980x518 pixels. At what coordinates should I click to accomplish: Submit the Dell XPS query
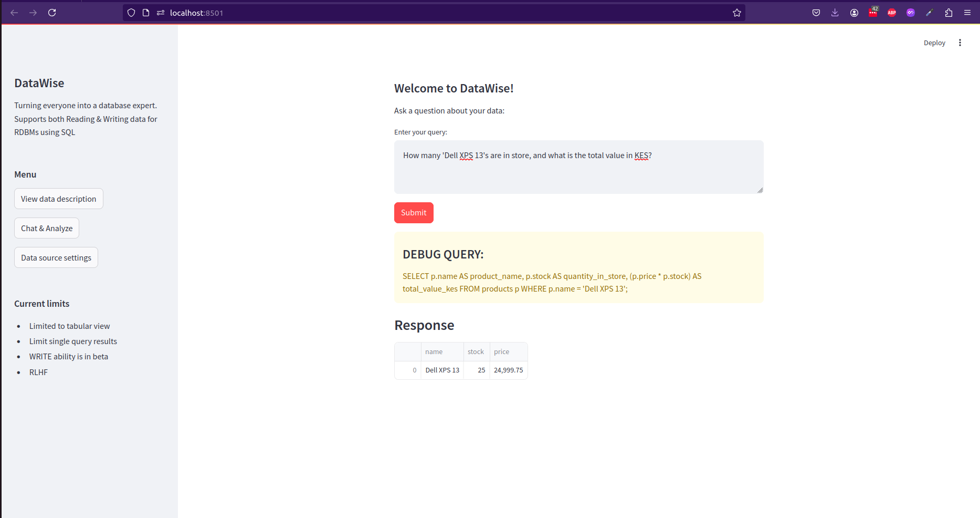click(x=414, y=213)
